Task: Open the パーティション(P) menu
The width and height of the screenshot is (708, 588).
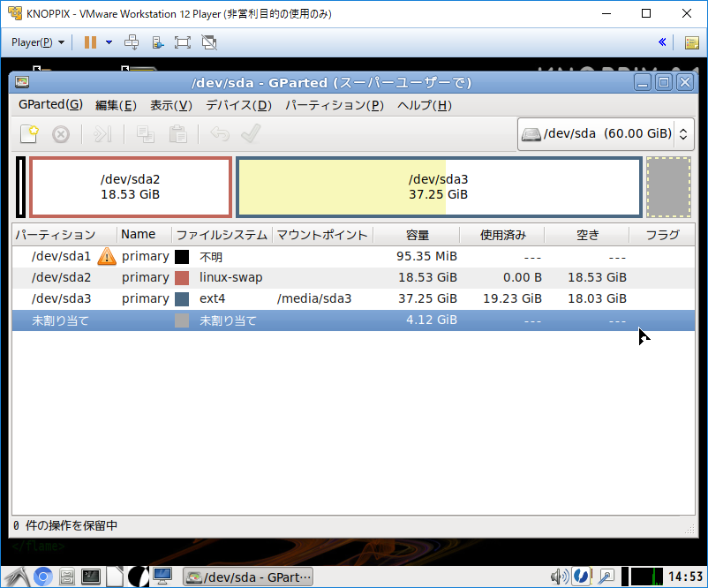Action: point(335,105)
